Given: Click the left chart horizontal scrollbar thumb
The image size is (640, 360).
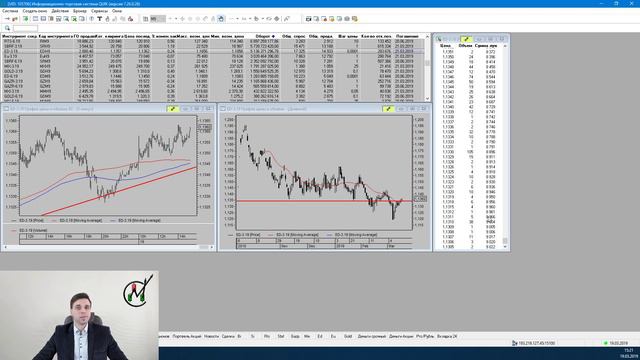Looking at the screenshot, I should 204,247.
